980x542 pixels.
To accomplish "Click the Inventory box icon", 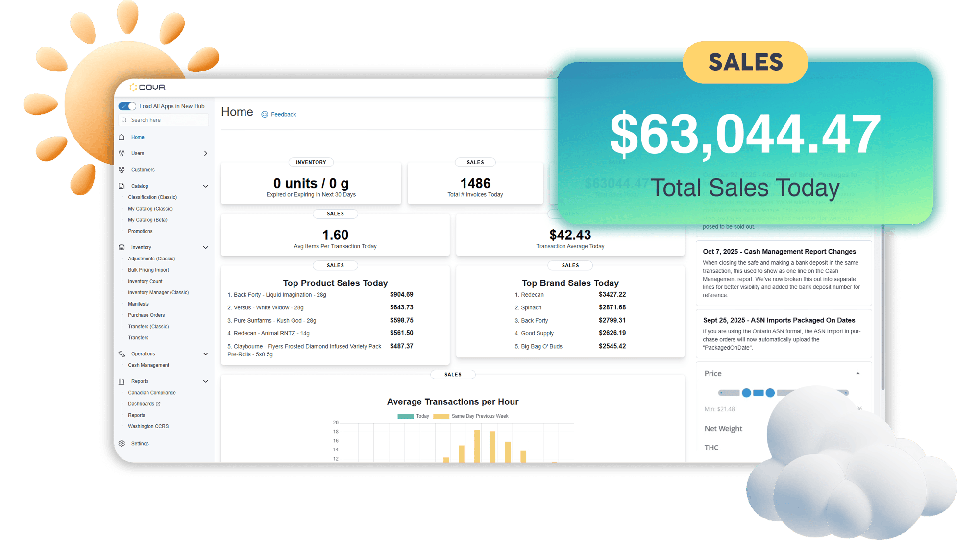I will click(x=122, y=247).
